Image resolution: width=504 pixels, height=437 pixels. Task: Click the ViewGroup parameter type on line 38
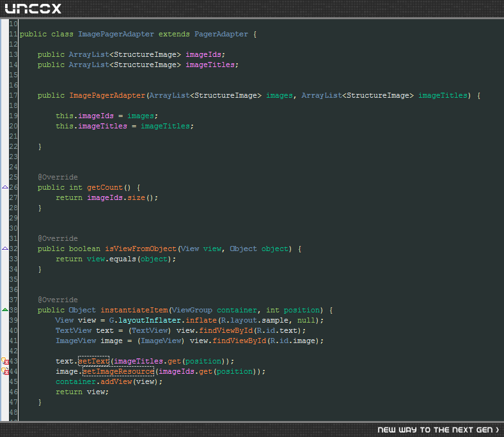(192, 310)
